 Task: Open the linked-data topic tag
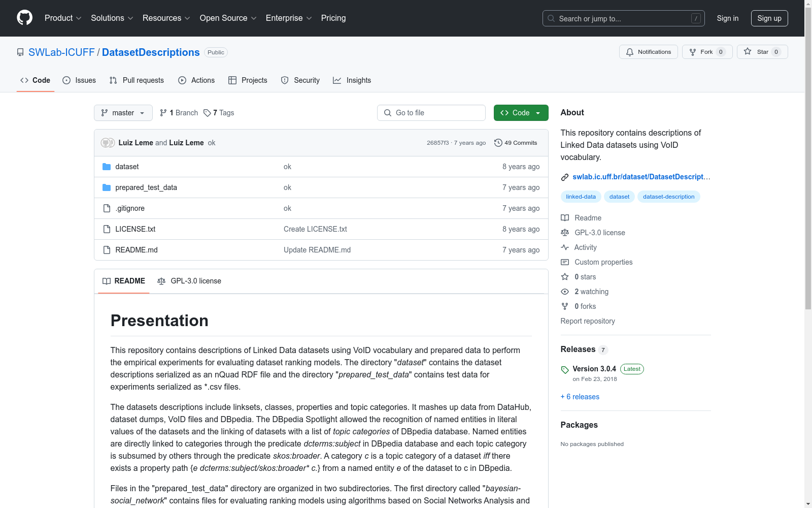point(581,197)
